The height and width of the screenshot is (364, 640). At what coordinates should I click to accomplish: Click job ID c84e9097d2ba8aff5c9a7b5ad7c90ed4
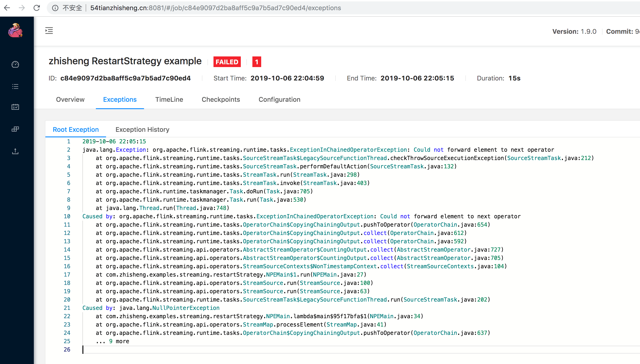[125, 78]
